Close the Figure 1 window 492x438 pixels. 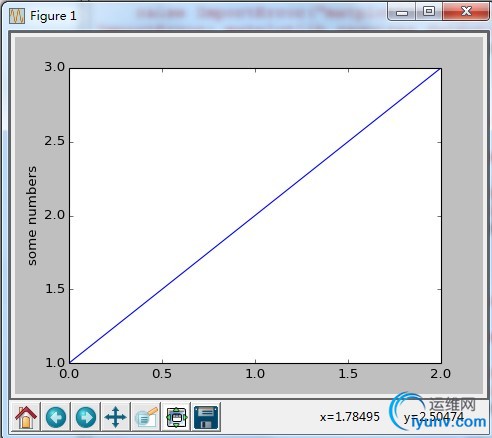466,12
